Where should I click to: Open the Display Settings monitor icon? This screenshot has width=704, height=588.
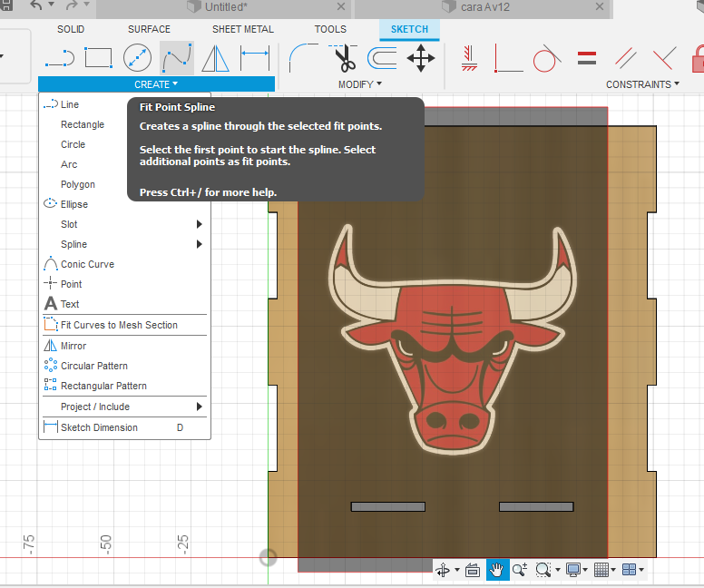[x=573, y=570]
